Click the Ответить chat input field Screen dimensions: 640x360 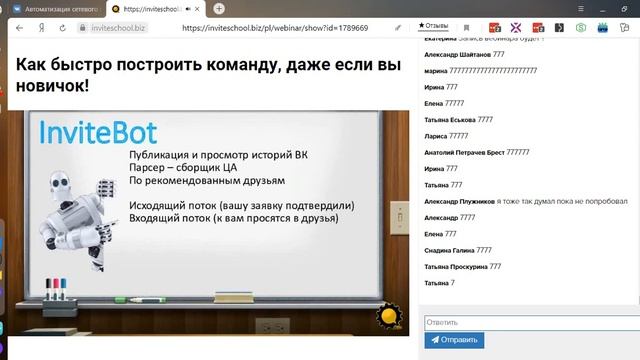click(x=532, y=322)
